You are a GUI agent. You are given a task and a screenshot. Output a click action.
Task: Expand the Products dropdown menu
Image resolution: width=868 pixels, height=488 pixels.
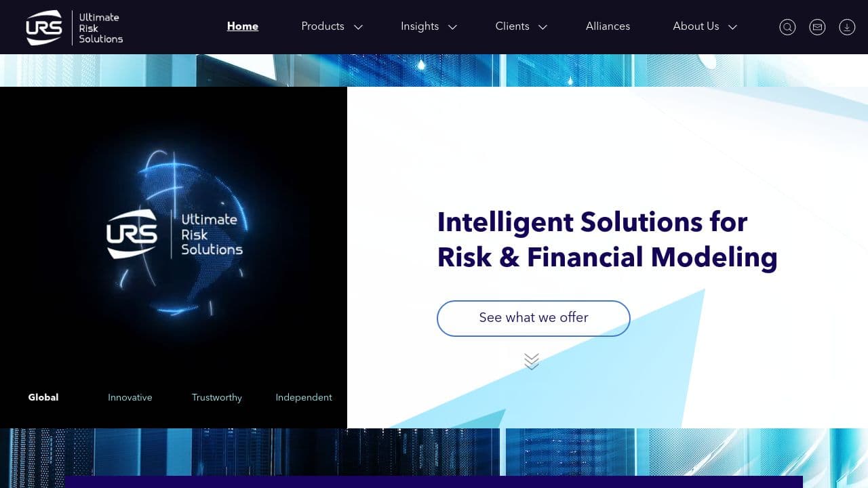pyautogui.click(x=332, y=26)
